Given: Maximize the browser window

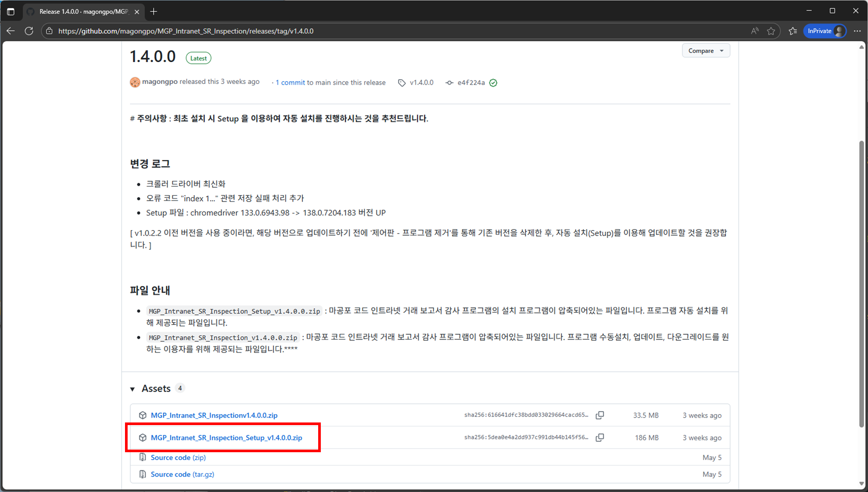Looking at the screenshot, I should pyautogui.click(x=832, y=10).
